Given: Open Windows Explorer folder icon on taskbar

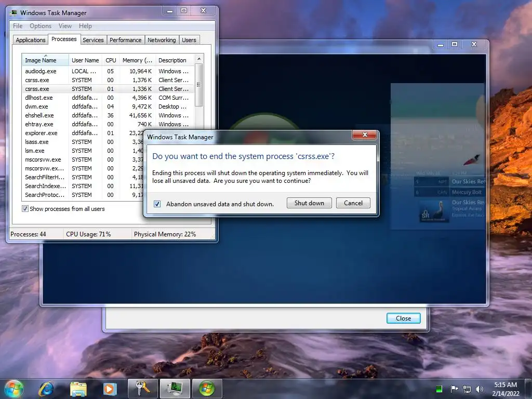Looking at the screenshot, I should (x=78, y=389).
